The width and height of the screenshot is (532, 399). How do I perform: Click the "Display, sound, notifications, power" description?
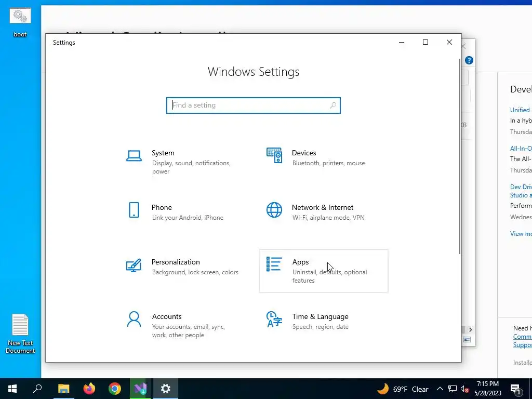click(x=191, y=167)
